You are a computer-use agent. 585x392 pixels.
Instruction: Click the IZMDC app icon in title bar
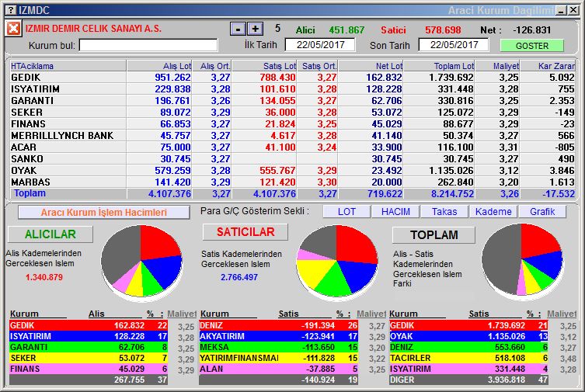pyautogui.click(x=7, y=9)
